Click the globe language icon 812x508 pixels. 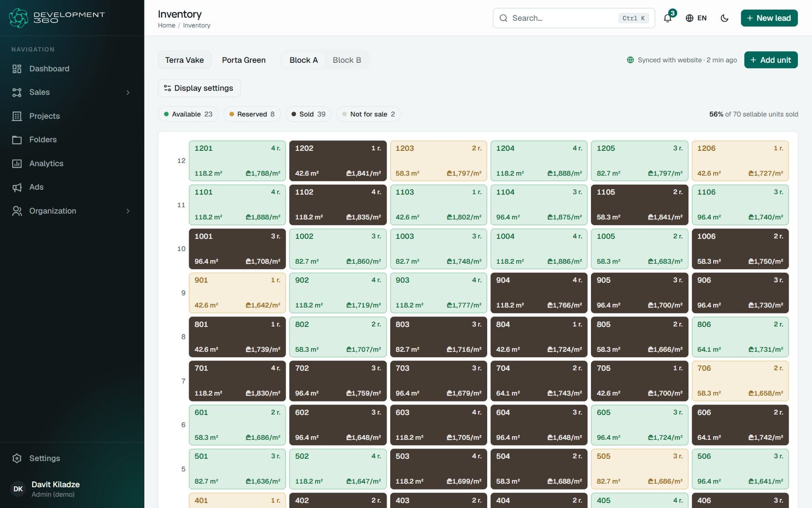pyautogui.click(x=689, y=18)
